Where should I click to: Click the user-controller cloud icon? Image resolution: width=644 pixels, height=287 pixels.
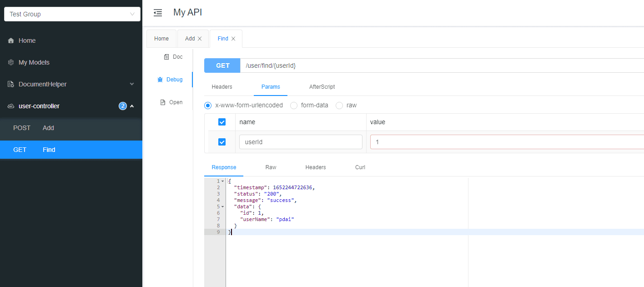click(11, 106)
